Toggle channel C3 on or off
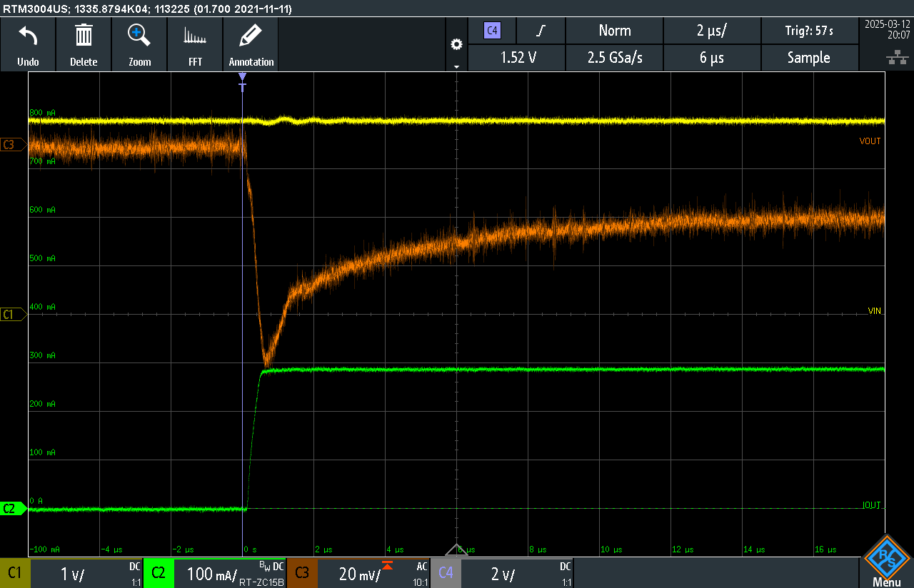This screenshot has height=588, width=914. (x=302, y=573)
